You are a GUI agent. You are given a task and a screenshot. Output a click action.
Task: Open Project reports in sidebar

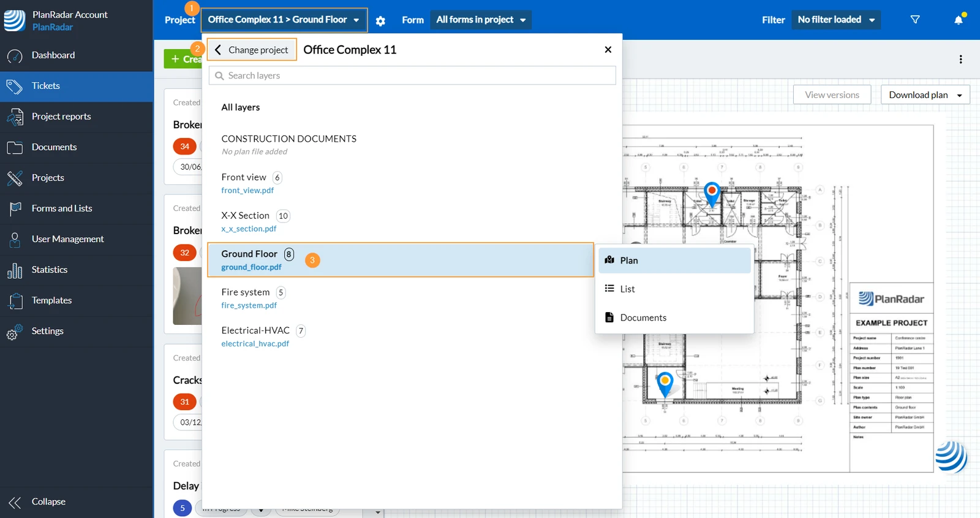point(77,116)
